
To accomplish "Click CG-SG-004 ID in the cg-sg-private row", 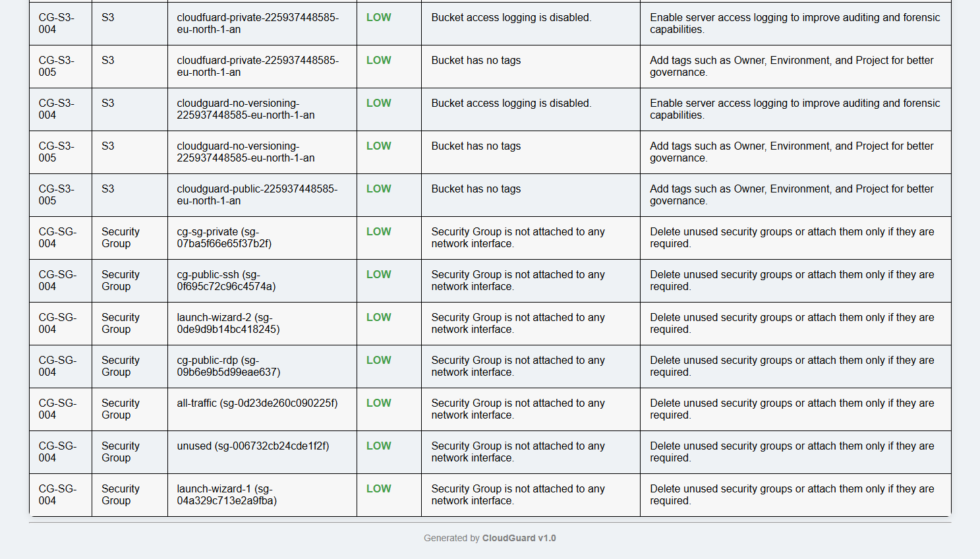I will pos(58,237).
